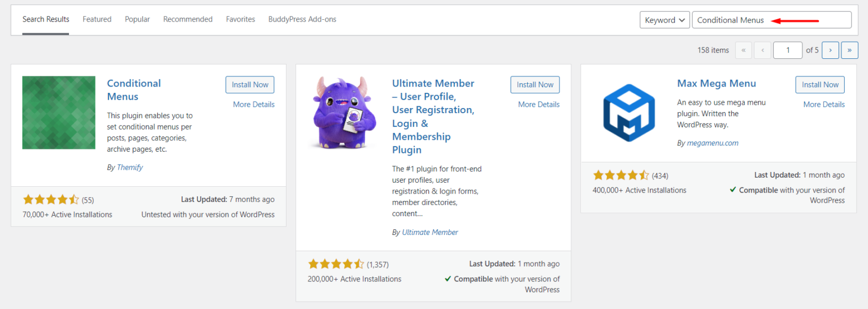Click the current page number field
Viewport: 868px width, 309px height.
788,50
